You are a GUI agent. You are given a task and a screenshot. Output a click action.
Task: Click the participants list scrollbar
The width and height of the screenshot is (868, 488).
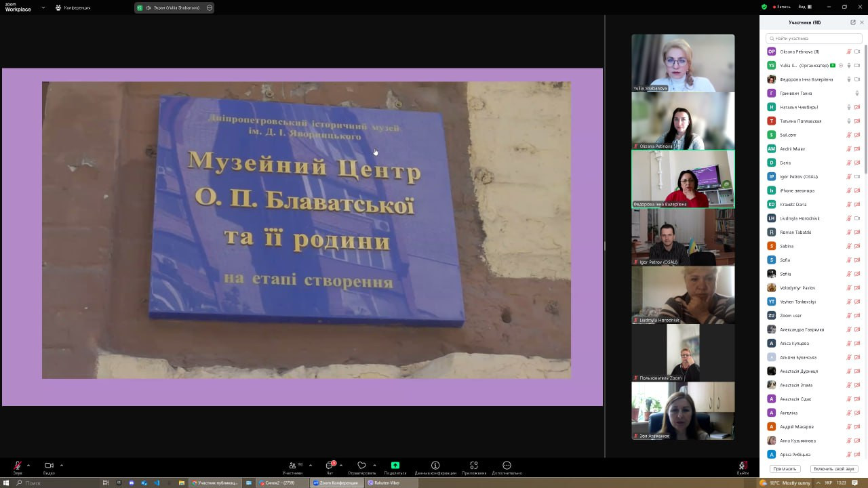pyautogui.click(x=865, y=108)
